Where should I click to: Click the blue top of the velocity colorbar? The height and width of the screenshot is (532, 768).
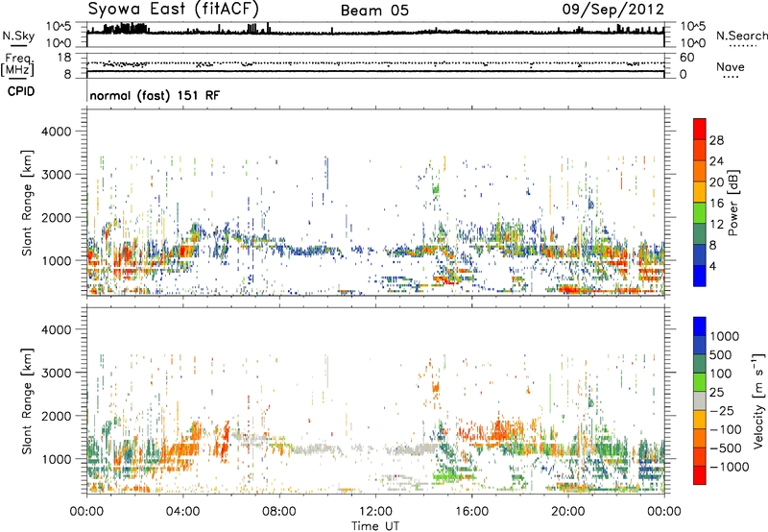[700, 326]
